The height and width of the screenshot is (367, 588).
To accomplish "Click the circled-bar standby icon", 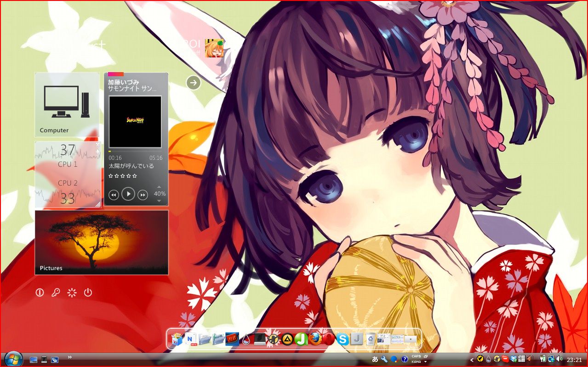I will coord(40,293).
